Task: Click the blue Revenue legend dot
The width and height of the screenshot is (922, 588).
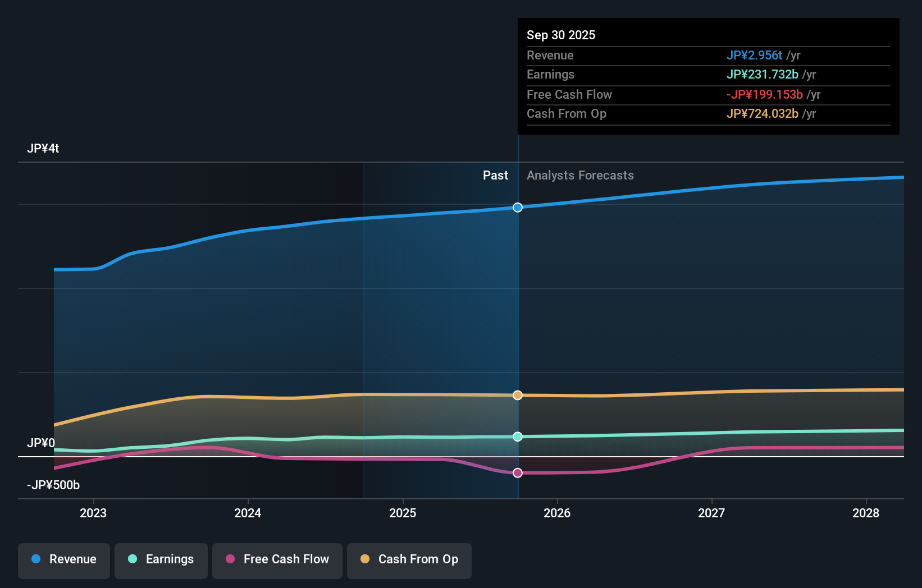Action: pyautogui.click(x=36, y=559)
